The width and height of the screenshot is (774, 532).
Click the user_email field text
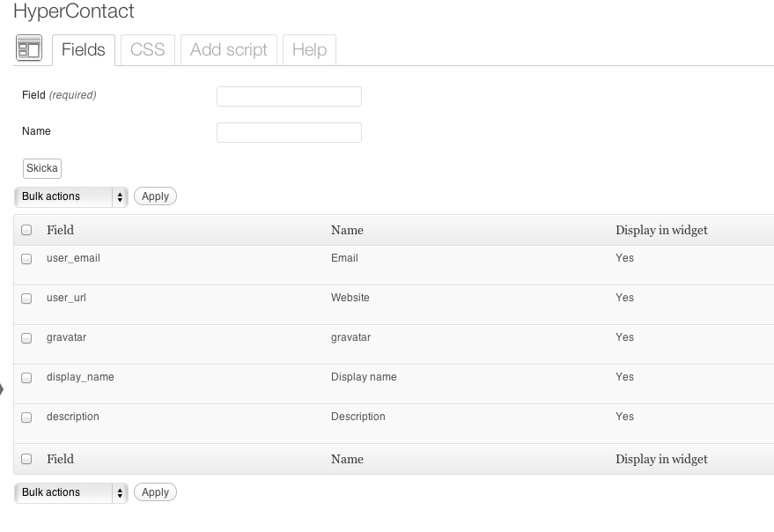pos(73,258)
